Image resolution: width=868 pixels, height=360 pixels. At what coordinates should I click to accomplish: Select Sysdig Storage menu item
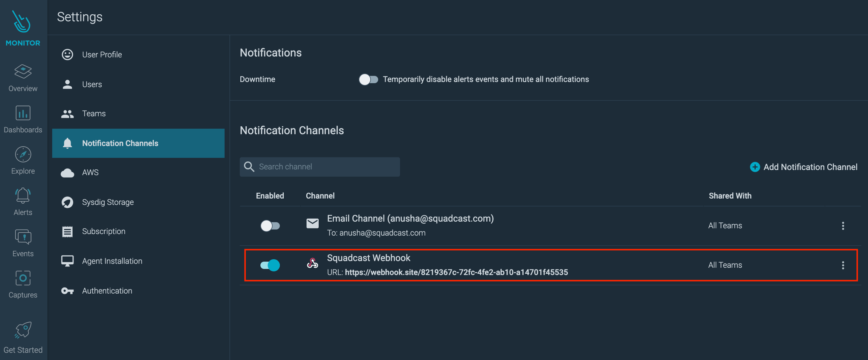(x=138, y=202)
